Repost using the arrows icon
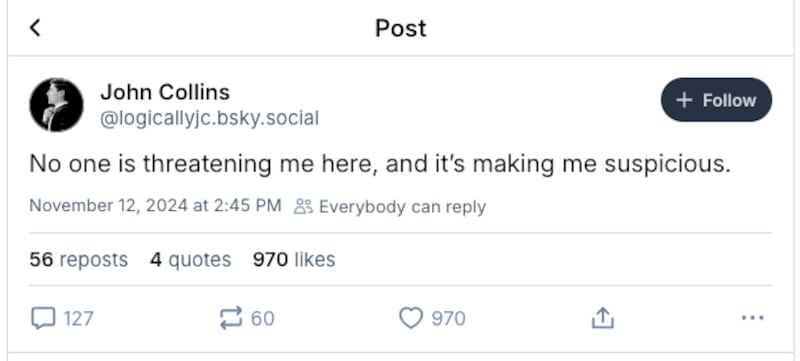Screen dimensions: 800x361 tap(231, 318)
